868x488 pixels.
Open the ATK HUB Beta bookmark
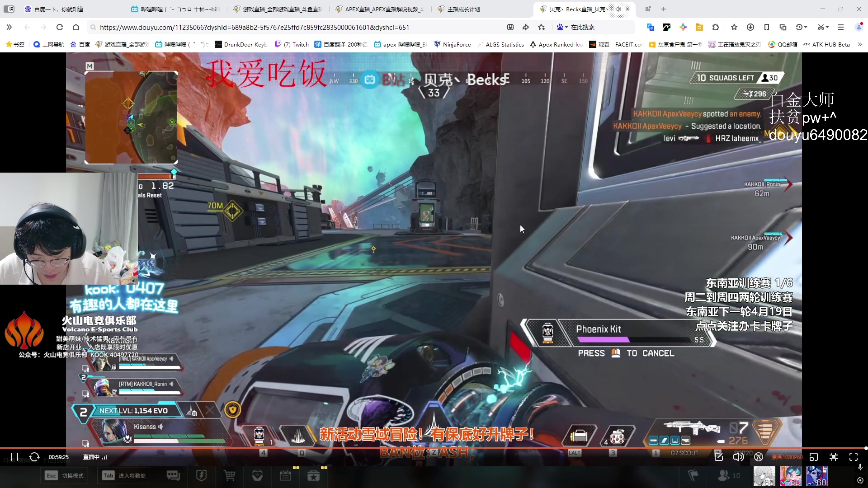click(x=826, y=44)
